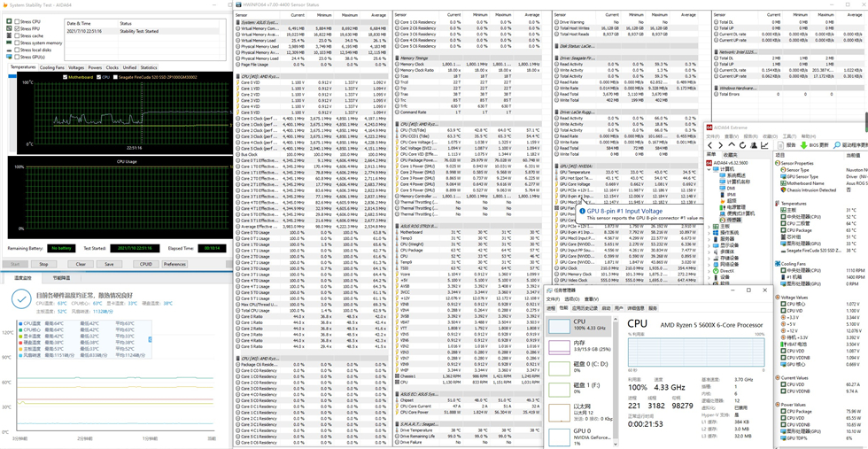Switch to 节能降温 tab
This screenshot has height=449, width=868.
coord(61,277)
